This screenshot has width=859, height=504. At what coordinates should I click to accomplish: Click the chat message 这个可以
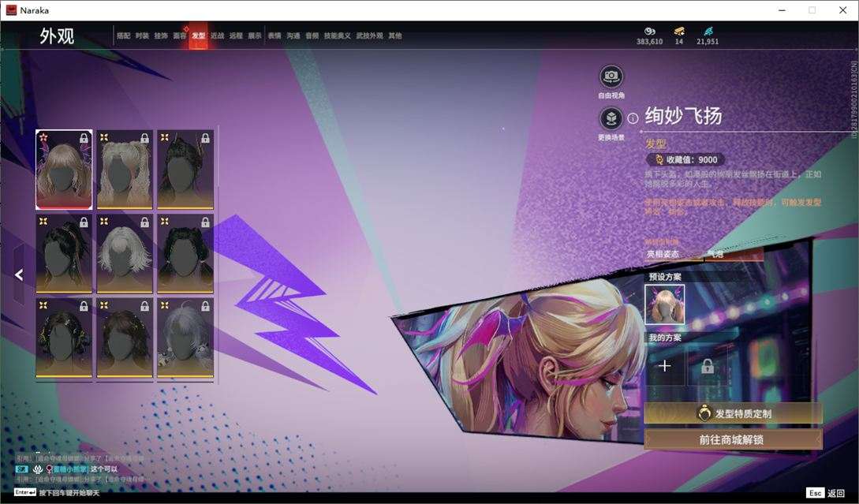click(x=103, y=469)
